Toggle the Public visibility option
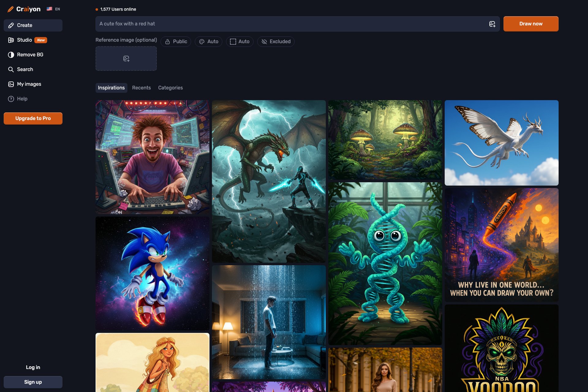The image size is (588, 392). tap(176, 41)
